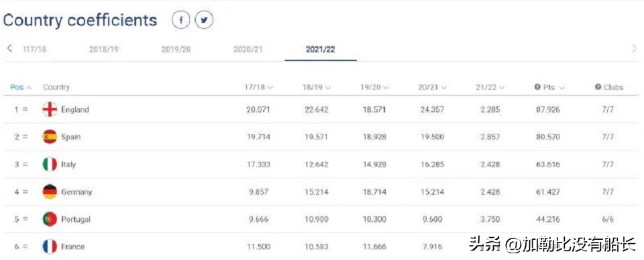Share via the Facebook icon
644x260 pixels.
pos(181,20)
